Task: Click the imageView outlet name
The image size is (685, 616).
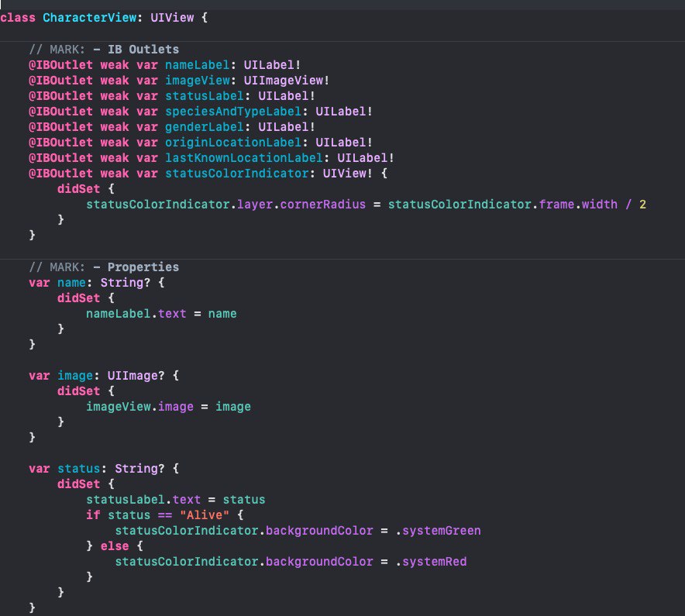Action: [x=198, y=81]
